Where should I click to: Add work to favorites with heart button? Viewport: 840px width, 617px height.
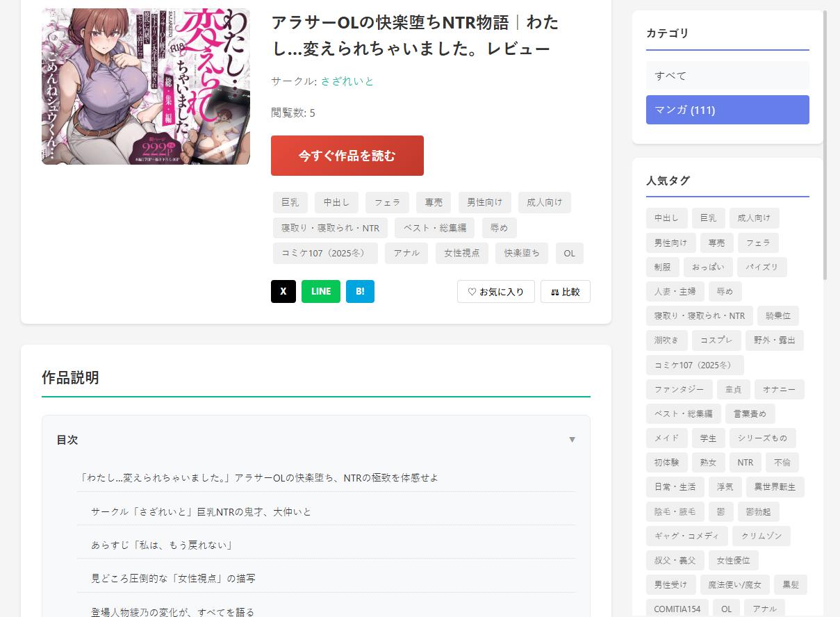point(495,292)
